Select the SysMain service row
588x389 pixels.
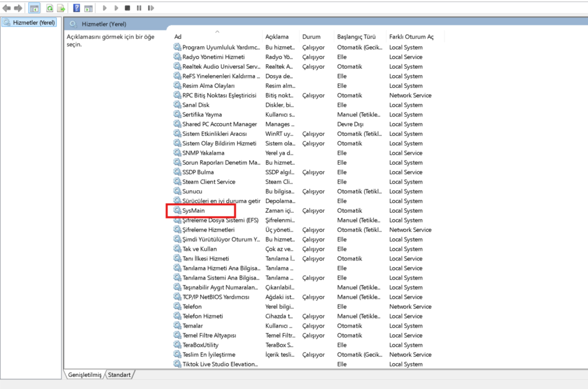tap(194, 211)
